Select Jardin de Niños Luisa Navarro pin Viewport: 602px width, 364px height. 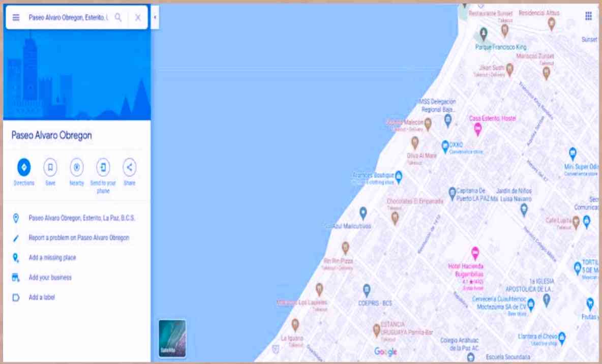pyautogui.click(x=524, y=209)
